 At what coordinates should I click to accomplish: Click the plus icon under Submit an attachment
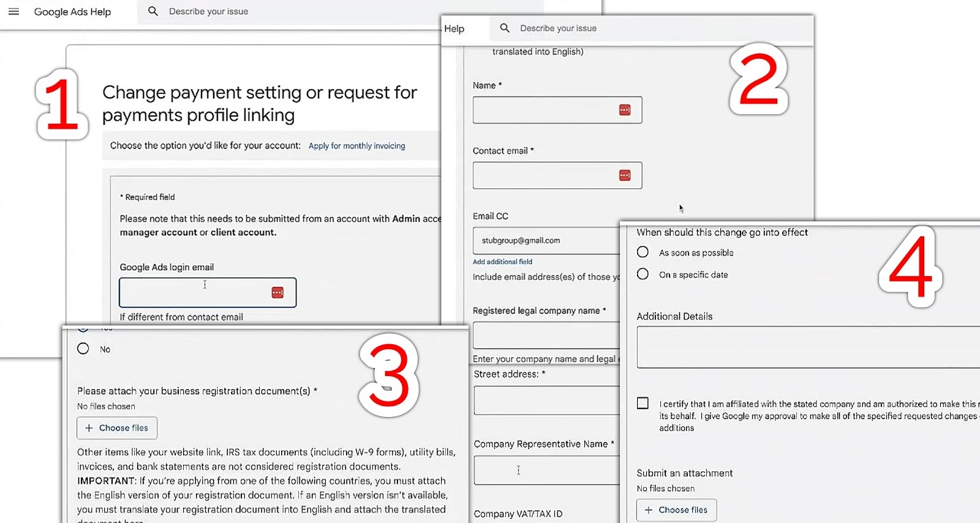pos(649,510)
